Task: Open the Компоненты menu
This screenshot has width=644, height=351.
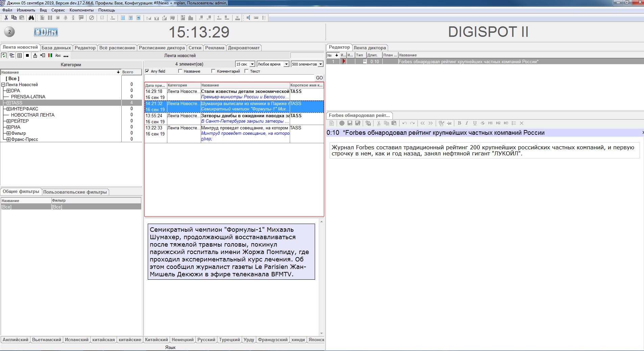Action: (x=81, y=10)
